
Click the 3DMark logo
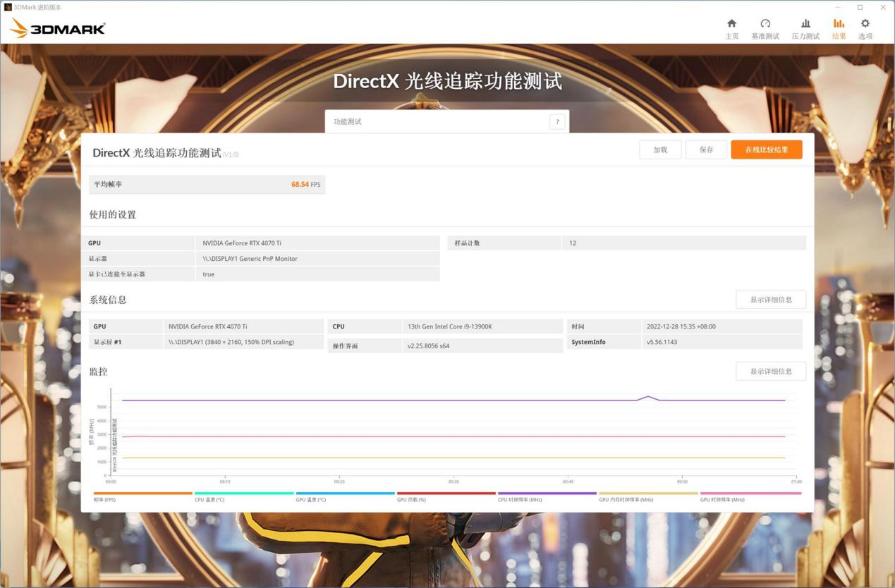[x=57, y=28]
